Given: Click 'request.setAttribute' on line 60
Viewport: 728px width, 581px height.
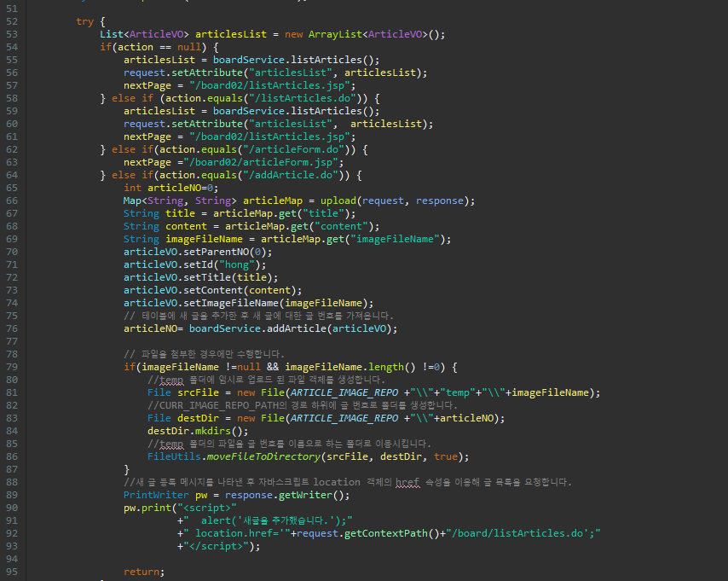Looking at the screenshot, I should pyautogui.click(x=183, y=124).
